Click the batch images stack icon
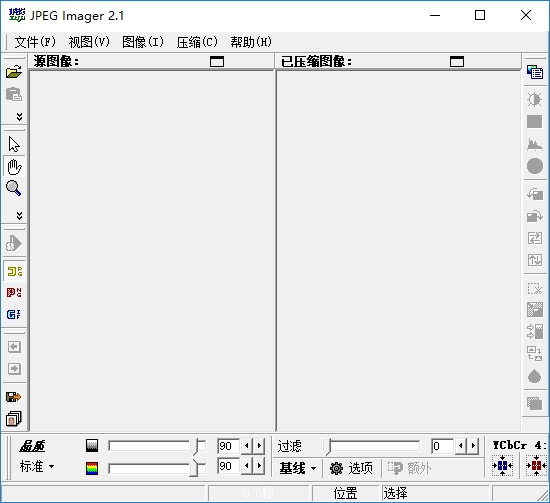 click(14, 418)
